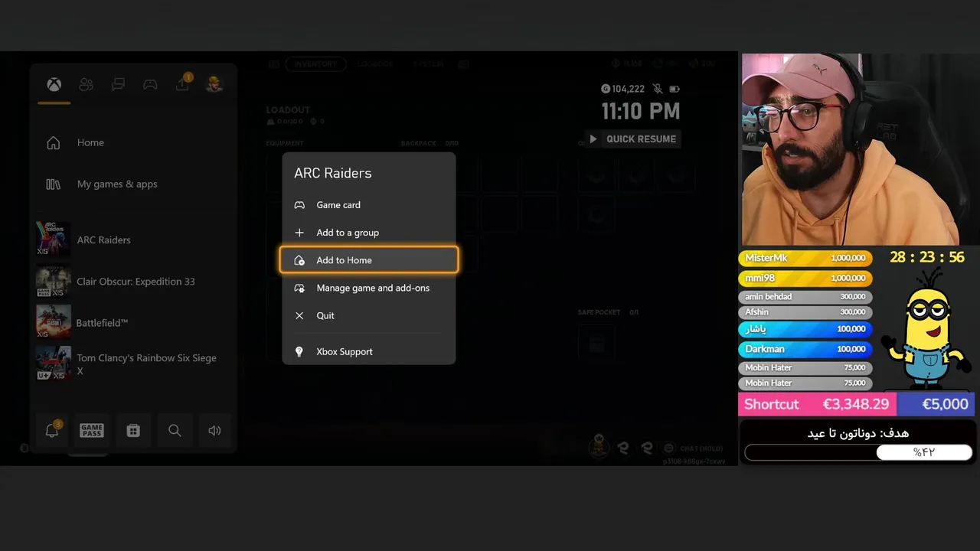Screen dimensions: 980x551
Task: Click the dimmed Inventory tab in game
Action: 315,64
